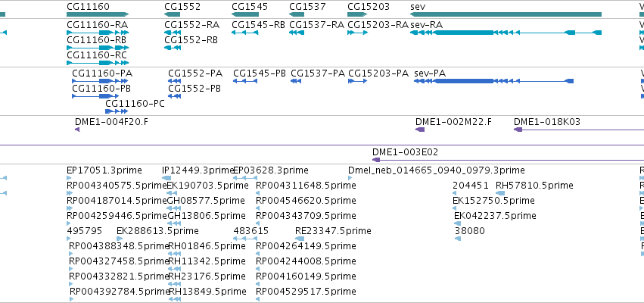Select BAC clone DME1-003E02
Image resolution: width=644 pixels, height=303 pixels.
click(x=508, y=160)
